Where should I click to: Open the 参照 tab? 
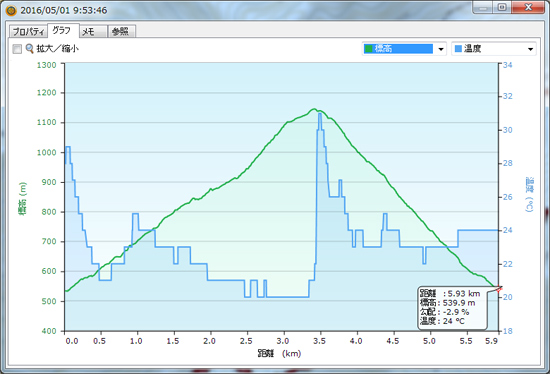(x=121, y=32)
